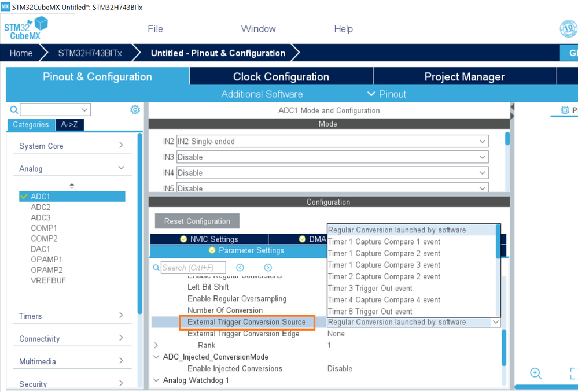Click Reset Configuration button
This screenshot has height=392, width=578.
[x=197, y=221]
